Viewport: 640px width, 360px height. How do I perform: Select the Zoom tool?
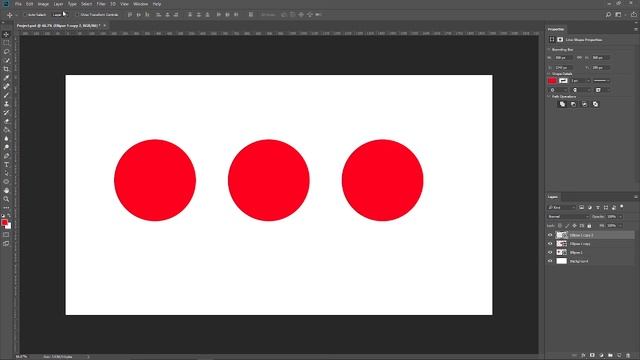(6, 199)
